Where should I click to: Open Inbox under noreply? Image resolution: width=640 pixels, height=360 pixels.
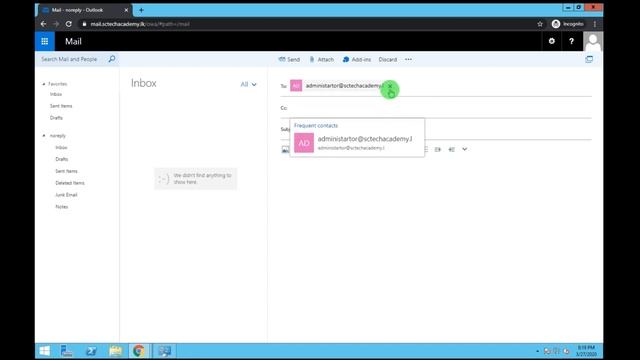(61, 147)
